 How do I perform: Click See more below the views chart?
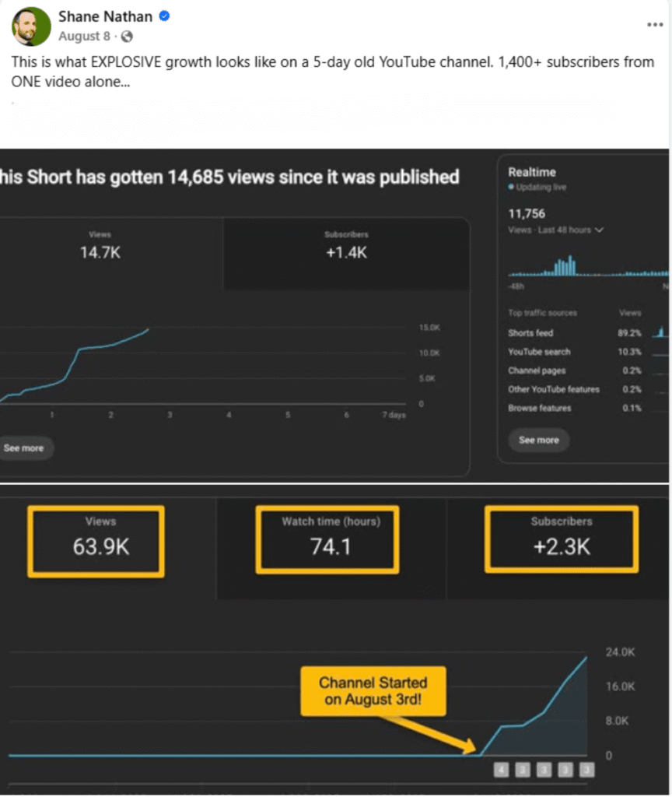pyautogui.click(x=24, y=448)
